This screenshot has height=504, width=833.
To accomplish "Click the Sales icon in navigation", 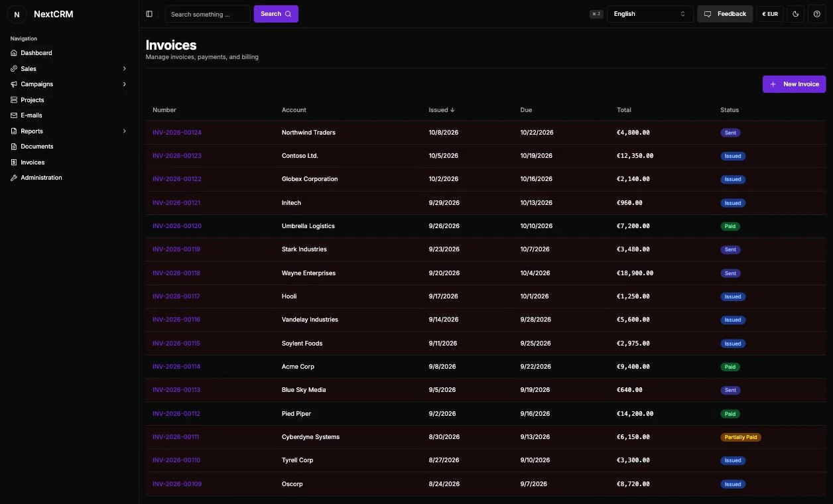I will [14, 69].
